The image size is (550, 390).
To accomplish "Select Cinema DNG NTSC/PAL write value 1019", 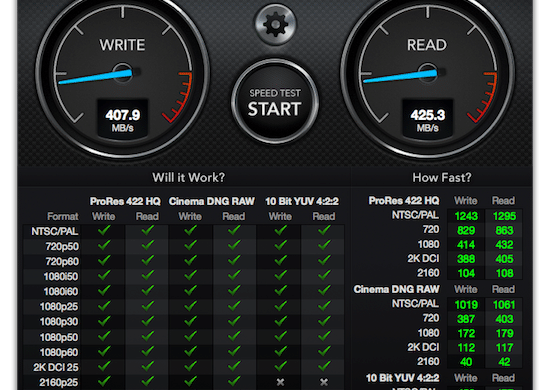I will click(466, 305).
